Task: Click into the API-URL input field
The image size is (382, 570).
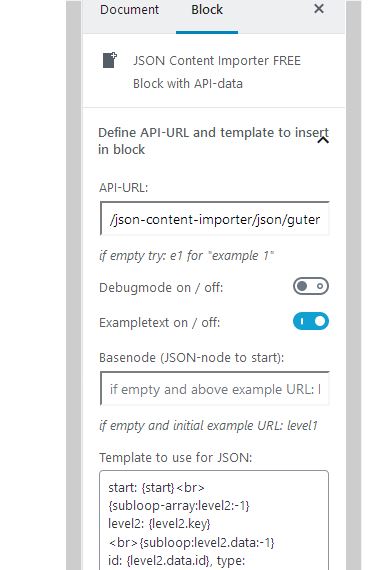Action: pos(214,219)
